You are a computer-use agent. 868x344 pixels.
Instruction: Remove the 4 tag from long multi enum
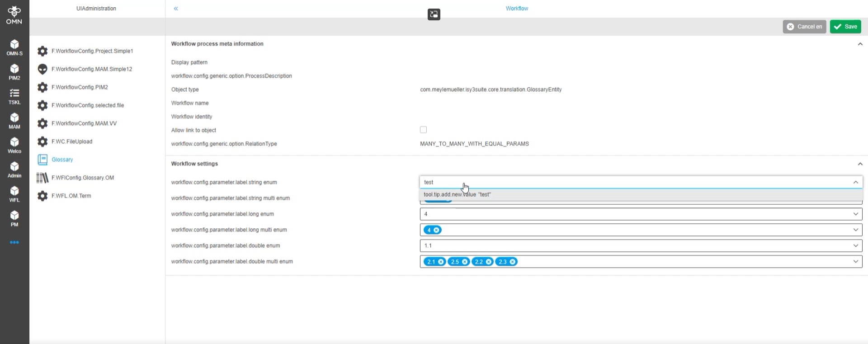click(x=436, y=230)
